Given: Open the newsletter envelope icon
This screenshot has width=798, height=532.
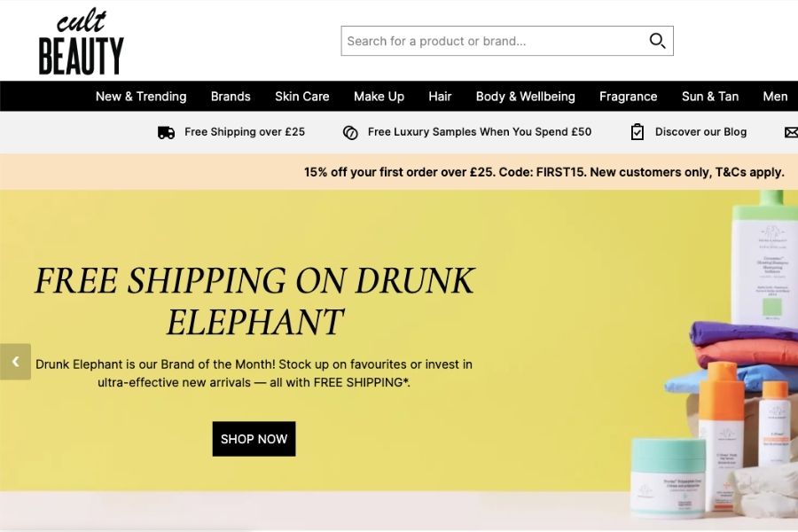Looking at the screenshot, I should [x=791, y=131].
